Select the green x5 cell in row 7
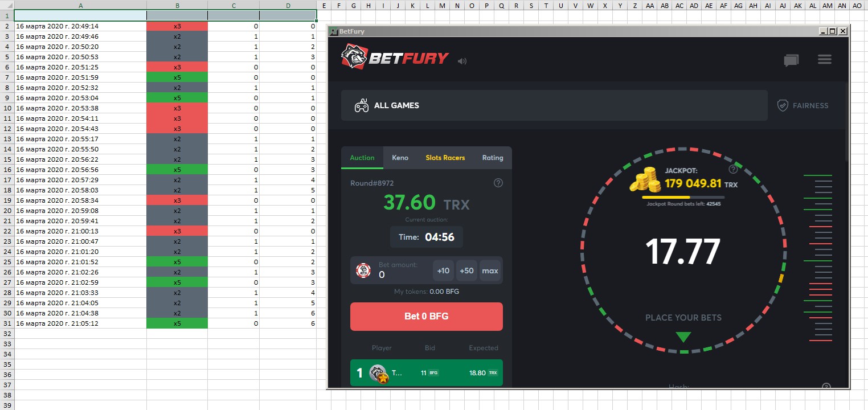Viewport: 868px width, 410px height. [177, 77]
